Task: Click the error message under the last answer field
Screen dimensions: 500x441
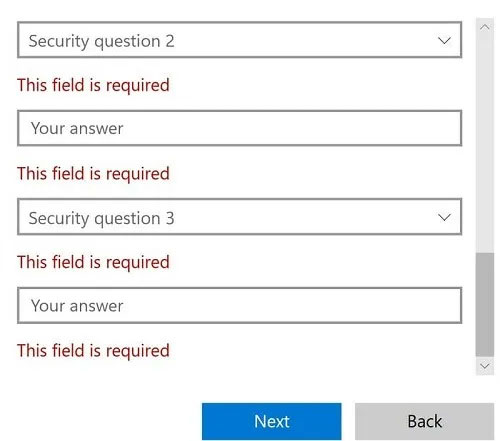Action: 93,351
